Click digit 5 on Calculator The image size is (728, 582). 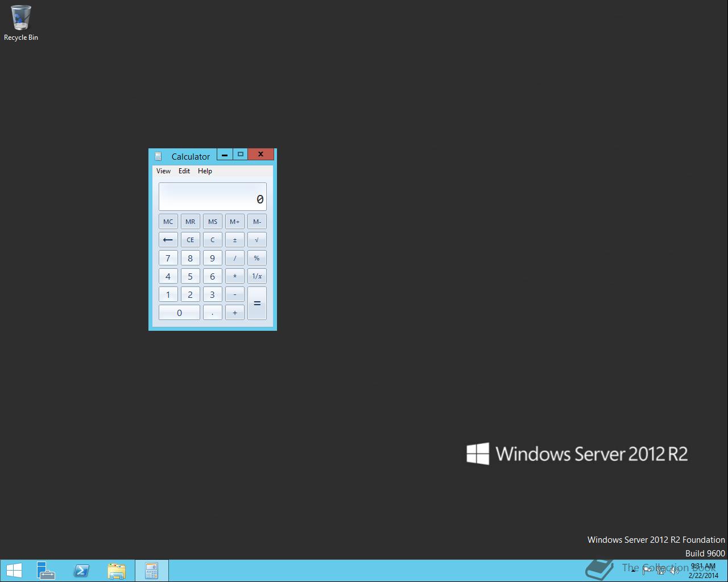point(190,276)
